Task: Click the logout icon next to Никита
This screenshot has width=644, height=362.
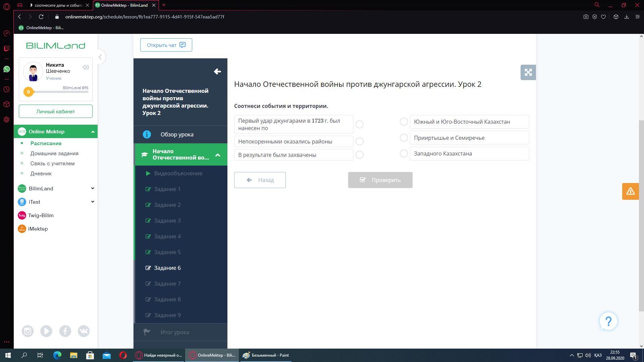Action: tap(86, 67)
